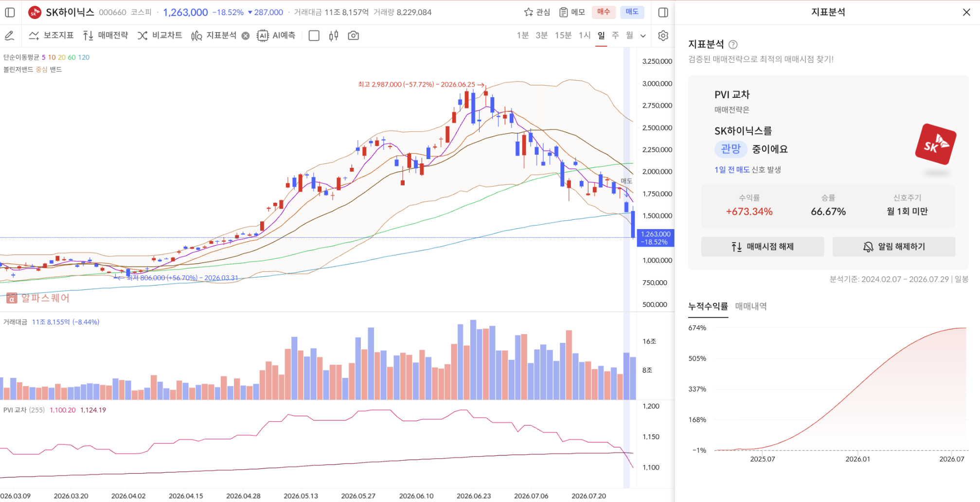This screenshot has width=980, height=502.
Task: Click the 알파스퀘어 logo on the chart
Action: click(38, 298)
